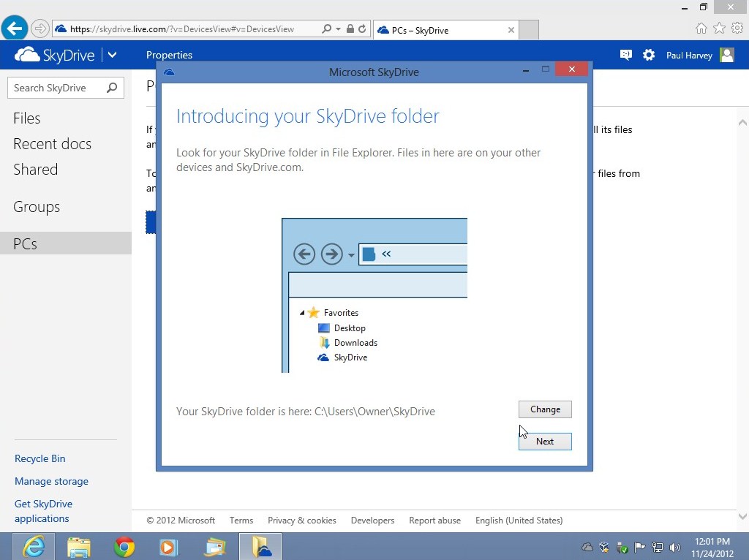This screenshot has width=749, height=560.
Task: Click the volume speaker icon in system tray
Action: pos(674,547)
